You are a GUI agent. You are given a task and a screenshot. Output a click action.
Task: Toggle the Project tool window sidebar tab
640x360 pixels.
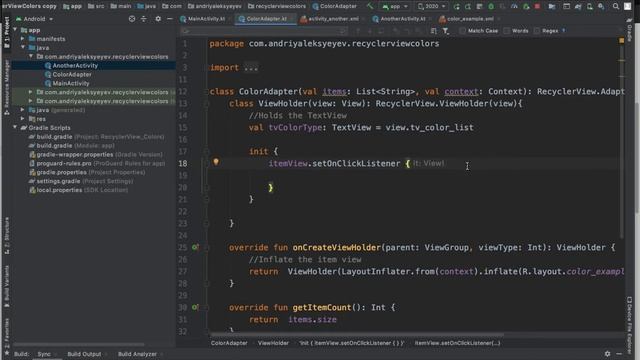tap(7, 33)
